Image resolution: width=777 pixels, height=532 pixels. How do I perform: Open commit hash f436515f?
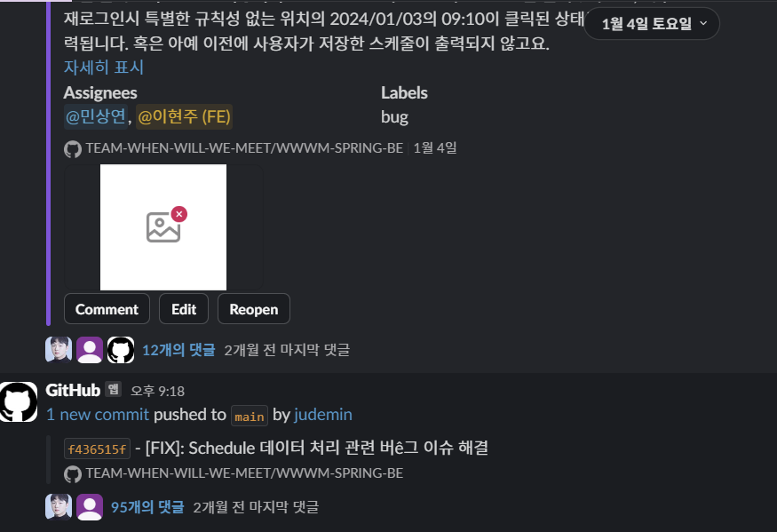(97, 449)
